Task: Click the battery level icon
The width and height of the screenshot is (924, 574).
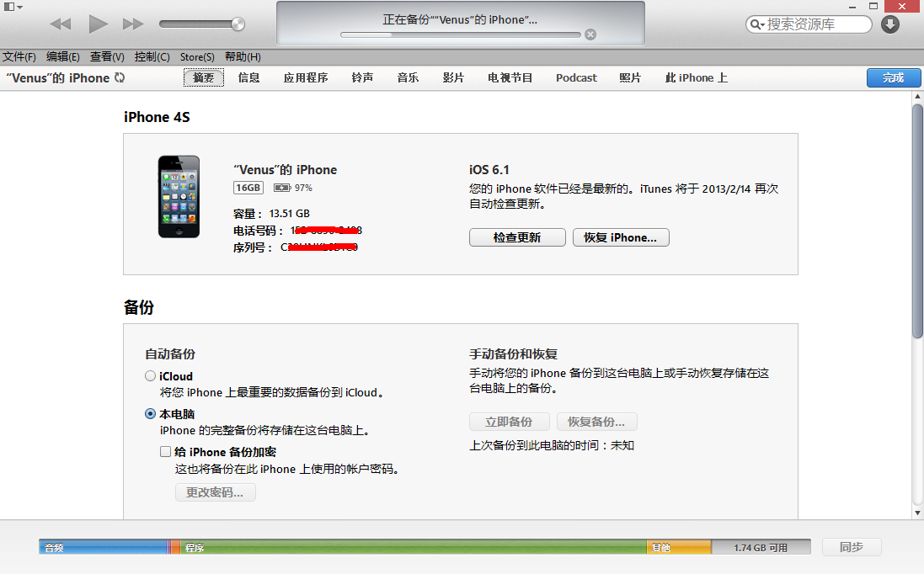Action: pyautogui.click(x=282, y=188)
